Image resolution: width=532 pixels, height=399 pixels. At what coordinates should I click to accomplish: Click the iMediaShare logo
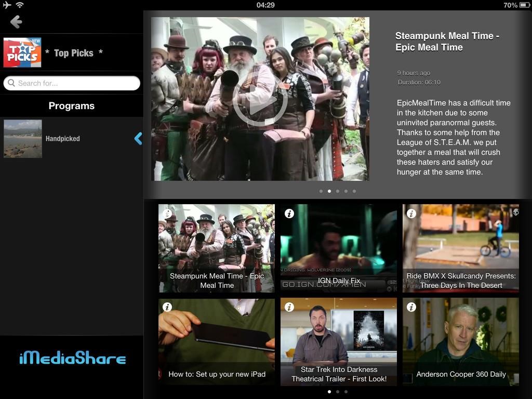pyautogui.click(x=72, y=358)
